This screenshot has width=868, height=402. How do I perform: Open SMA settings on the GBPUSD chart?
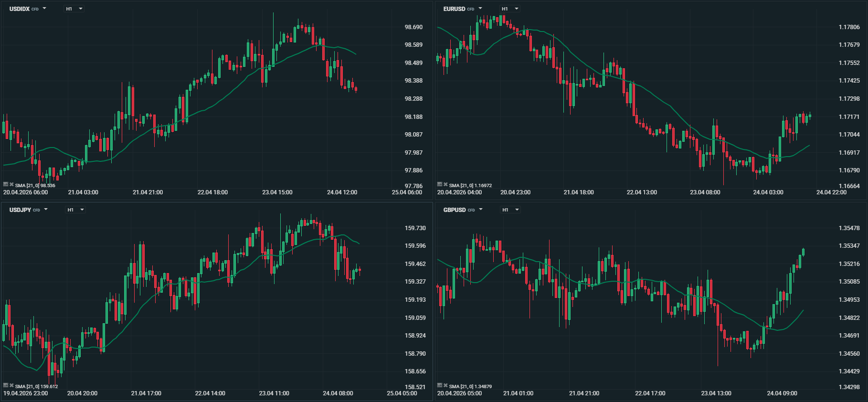[x=440, y=386]
